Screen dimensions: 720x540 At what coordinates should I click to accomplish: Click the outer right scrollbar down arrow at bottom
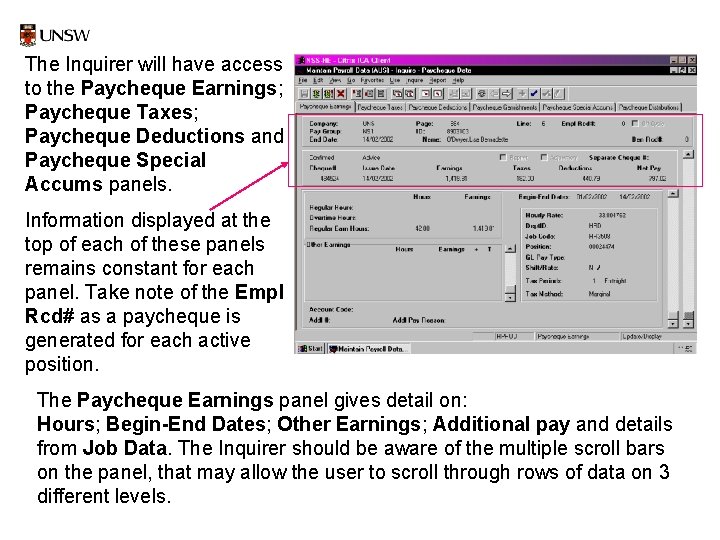click(688, 324)
